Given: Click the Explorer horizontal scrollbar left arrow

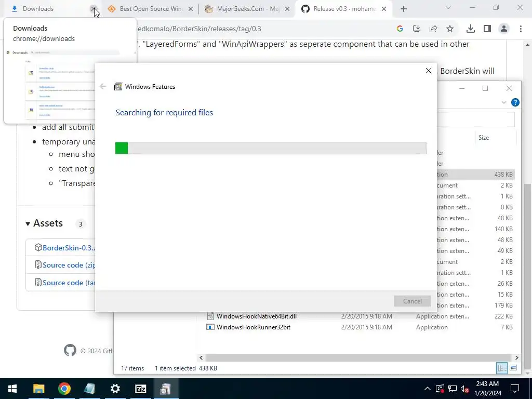Looking at the screenshot, I should (201, 357).
